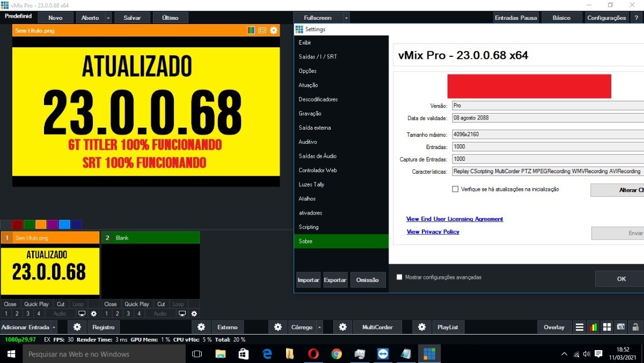Enable check for updates on startup checkbox
The image size is (644, 363).
[x=456, y=189]
